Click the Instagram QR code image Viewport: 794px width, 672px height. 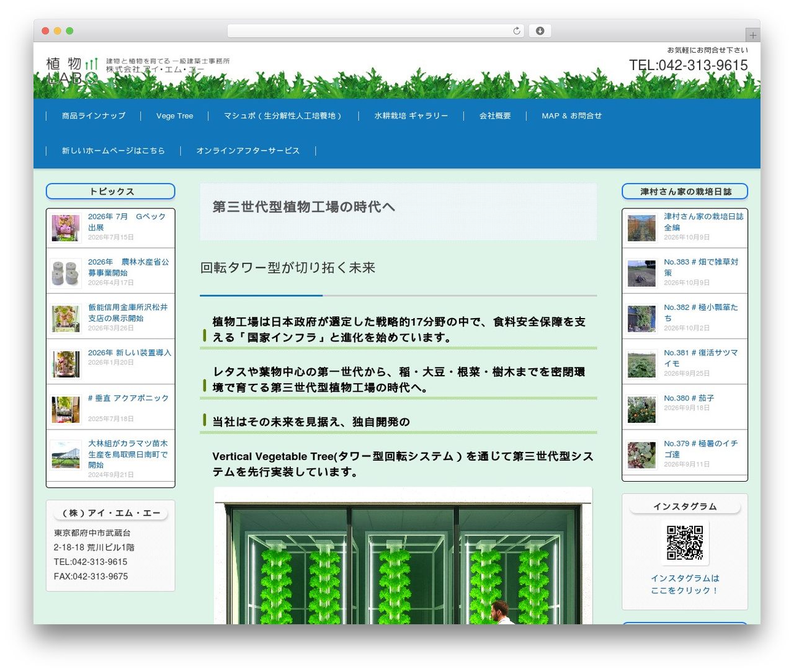coord(685,542)
